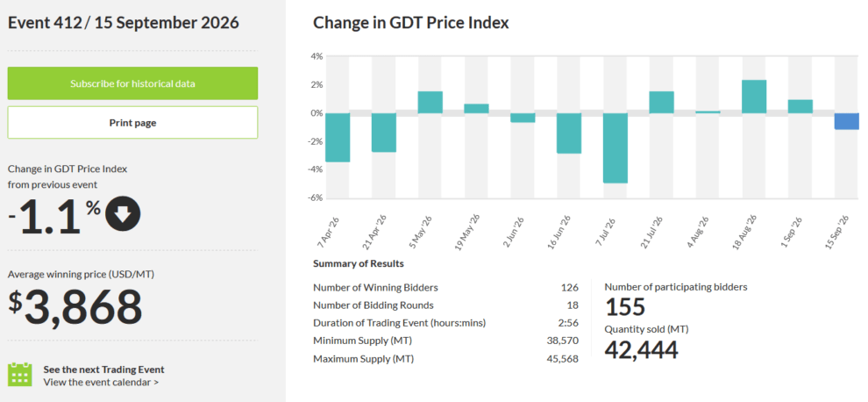Click the Number of Winning Bidders label

tap(375, 287)
